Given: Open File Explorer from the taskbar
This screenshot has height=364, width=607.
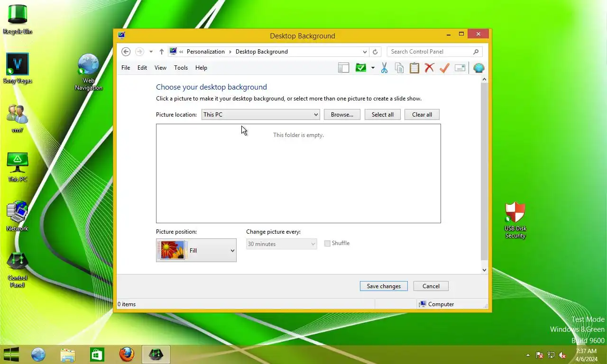Looking at the screenshot, I should tap(68, 355).
